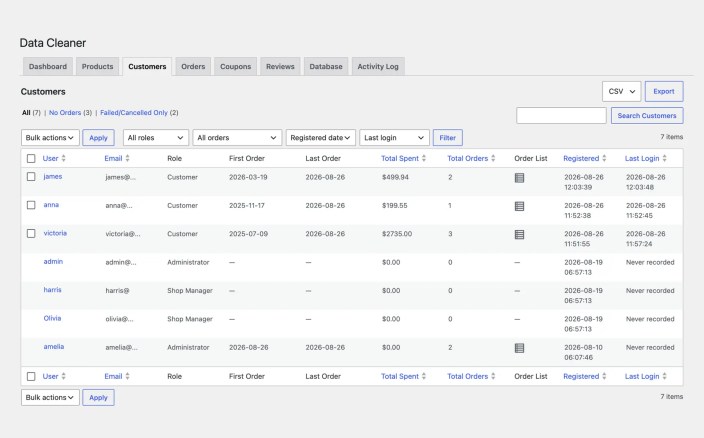Open order list icon for james
This screenshot has width=704, height=438.
coord(519,178)
